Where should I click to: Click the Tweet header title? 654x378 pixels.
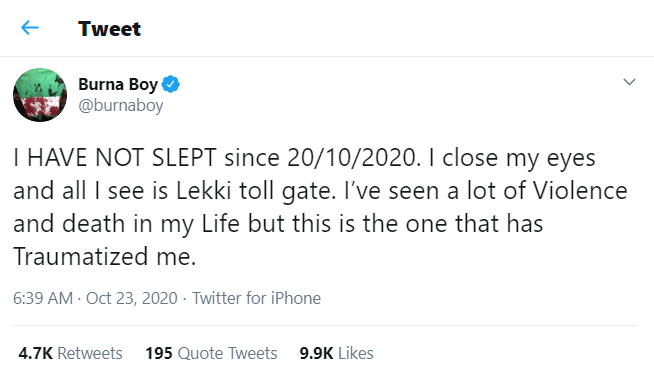pyautogui.click(x=110, y=29)
